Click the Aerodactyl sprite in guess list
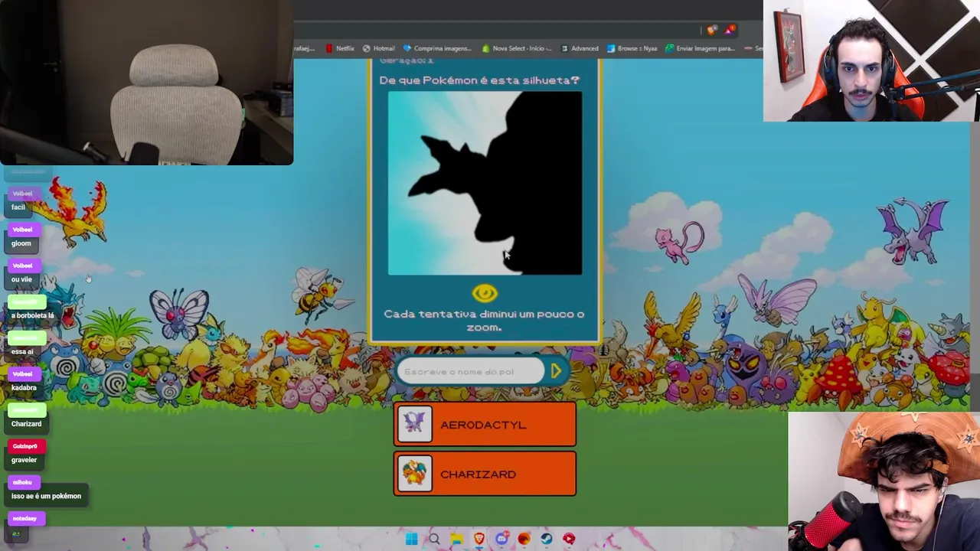 pyautogui.click(x=415, y=425)
